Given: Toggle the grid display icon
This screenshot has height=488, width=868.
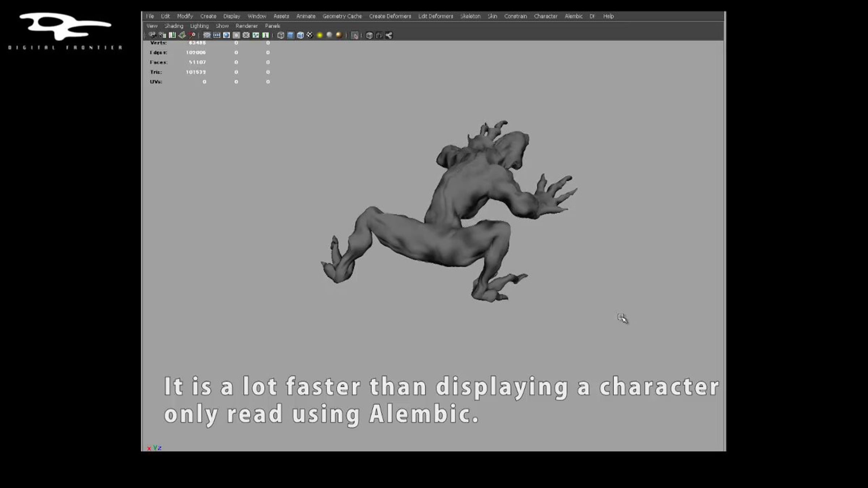Looking at the screenshot, I should tap(207, 35).
